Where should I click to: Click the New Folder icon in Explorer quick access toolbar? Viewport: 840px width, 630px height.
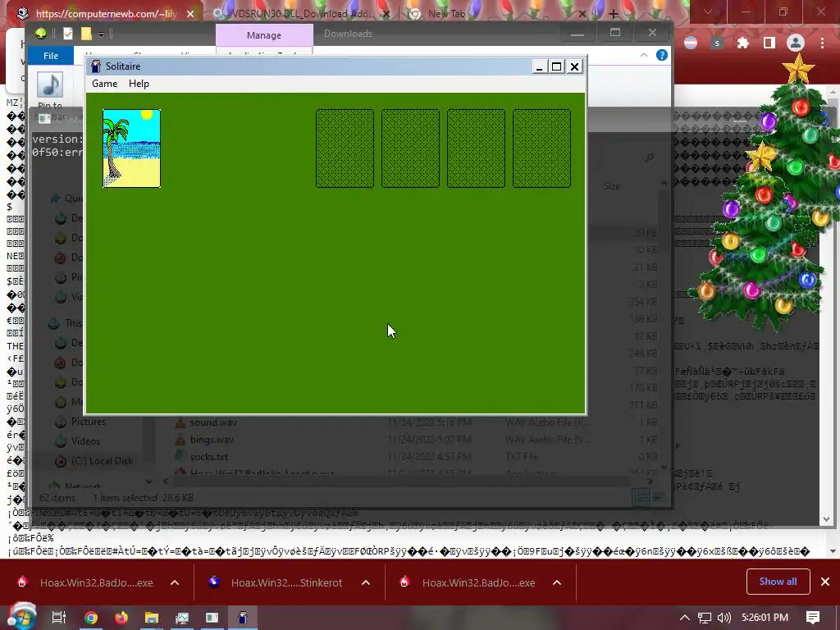85,34
